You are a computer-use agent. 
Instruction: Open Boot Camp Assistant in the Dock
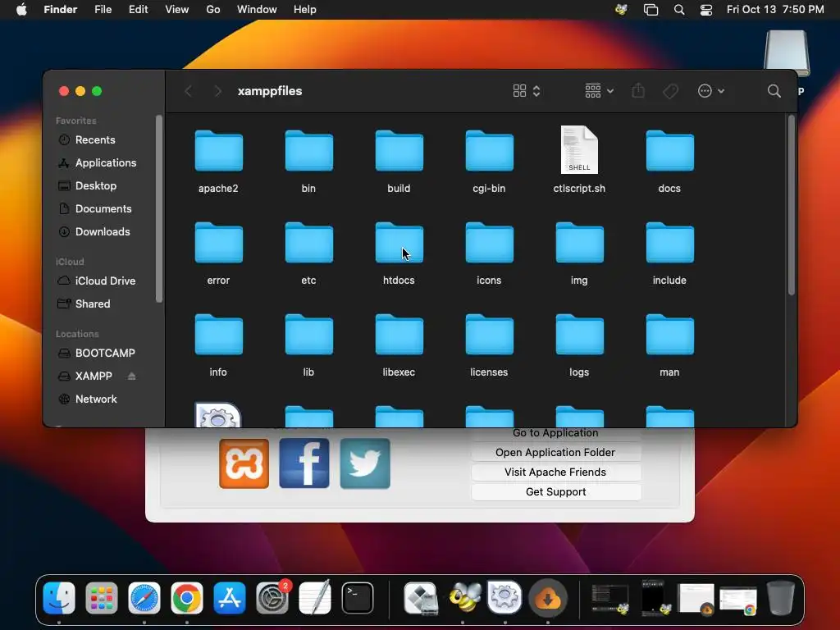coord(421,598)
